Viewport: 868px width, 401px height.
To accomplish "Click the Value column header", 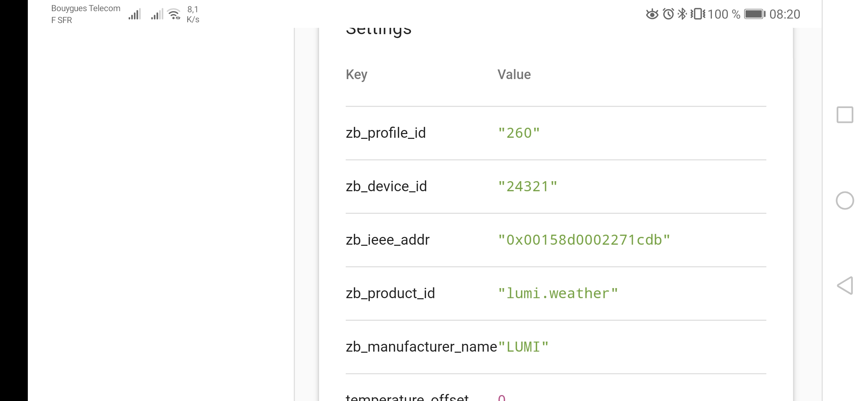I will coord(514,75).
